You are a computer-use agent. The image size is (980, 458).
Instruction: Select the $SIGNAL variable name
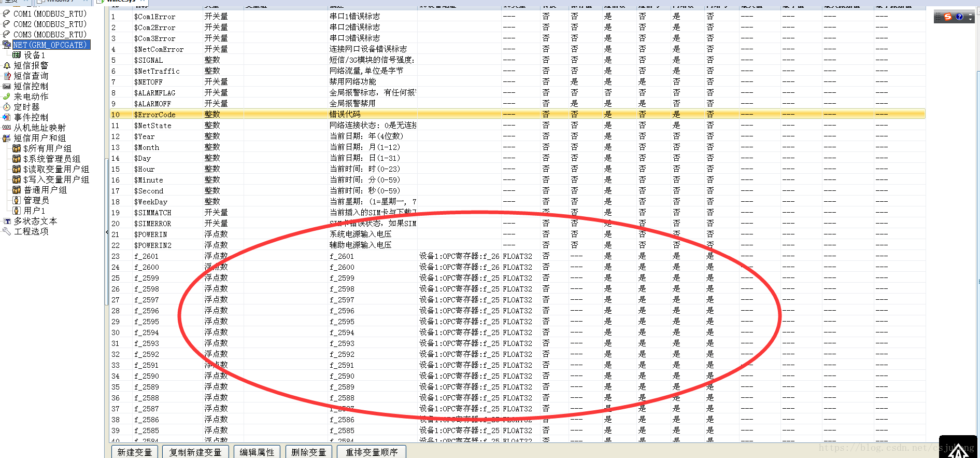149,60
